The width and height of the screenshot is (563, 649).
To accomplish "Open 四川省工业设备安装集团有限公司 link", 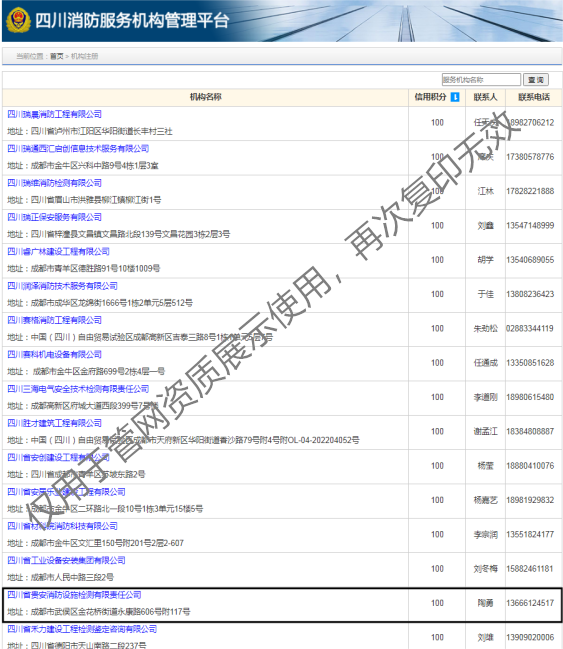I will click(x=66, y=560).
